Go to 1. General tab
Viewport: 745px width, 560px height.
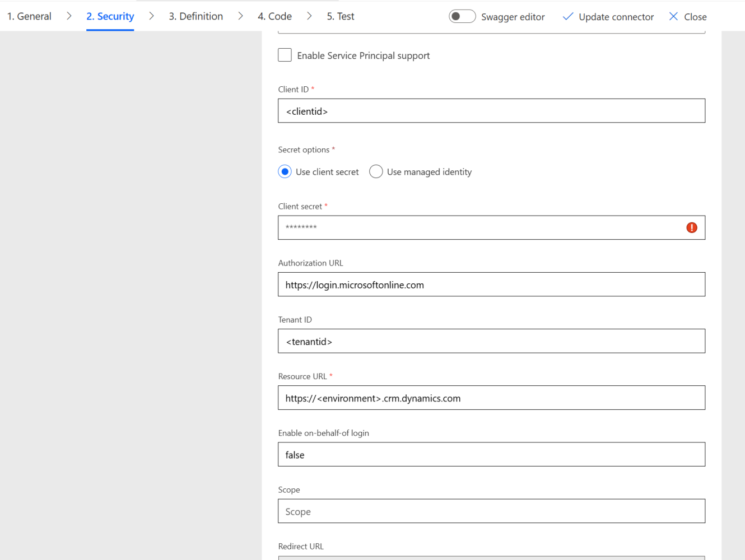[x=29, y=16]
